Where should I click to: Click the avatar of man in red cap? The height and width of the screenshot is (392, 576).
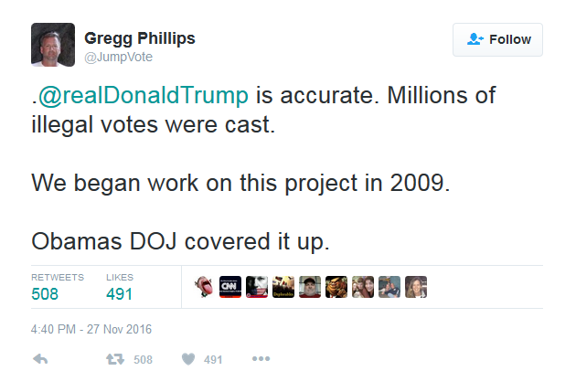pos(310,287)
